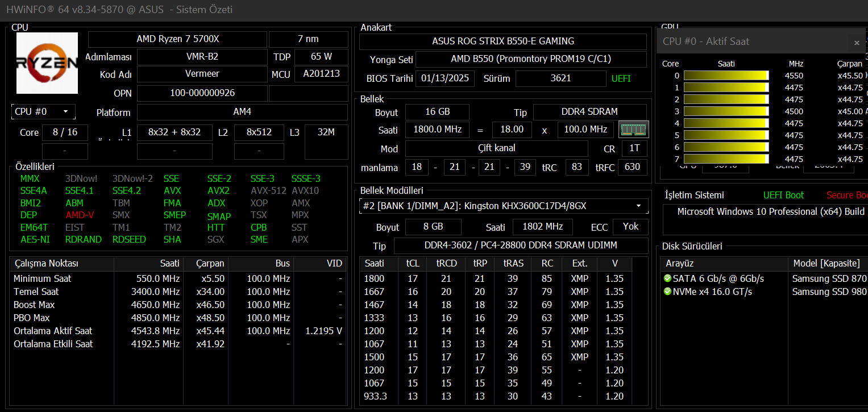Image resolution: width=868 pixels, height=412 pixels.
Task: Click the SSE4A feature flag
Action: point(34,190)
